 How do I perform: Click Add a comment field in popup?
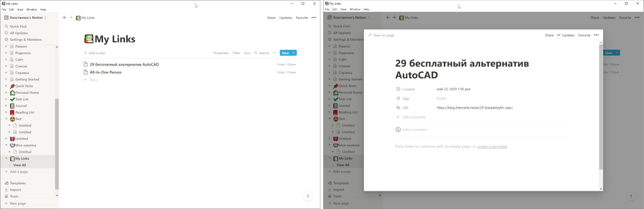click(x=481, y=129)
